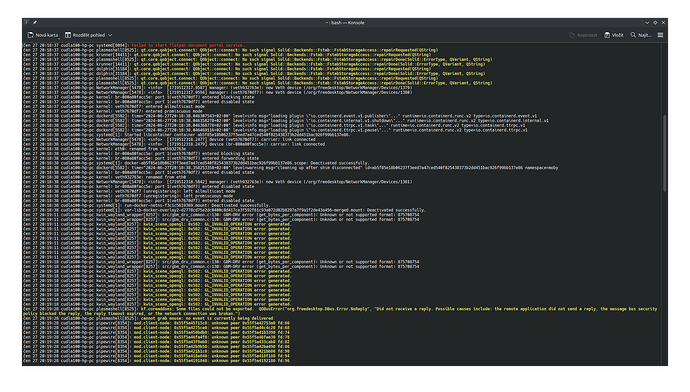Toggle the pin icon in the title bar
This screenshot has width=690, height=392.
pyautogui.click(x=35, y=22)
